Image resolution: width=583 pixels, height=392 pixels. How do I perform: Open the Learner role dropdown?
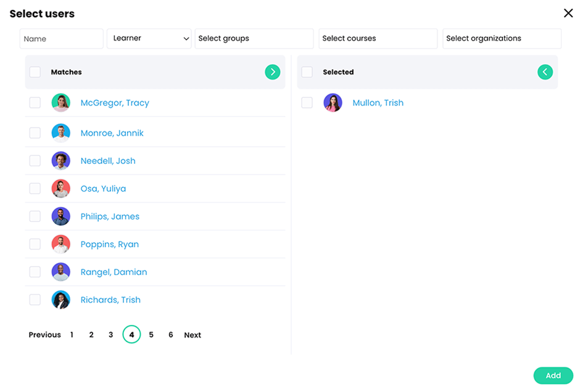149,38
